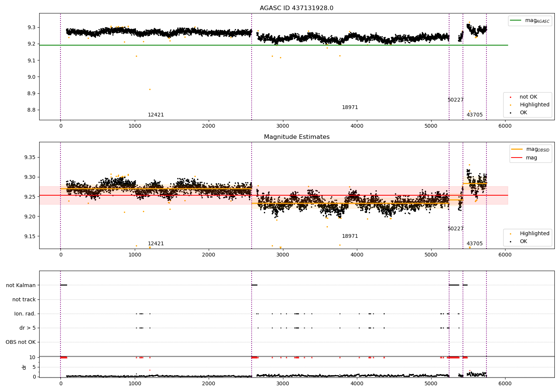Click the 'dr > 5' axis label
Image resolution: width=560 pixels, height=392 pixels.
pos(28,328)
